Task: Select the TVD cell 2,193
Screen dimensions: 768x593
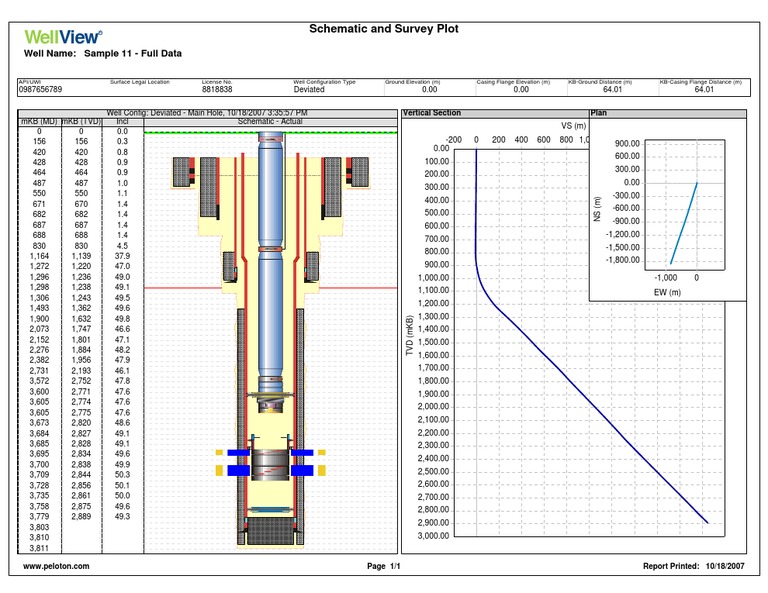Action: 81,371
